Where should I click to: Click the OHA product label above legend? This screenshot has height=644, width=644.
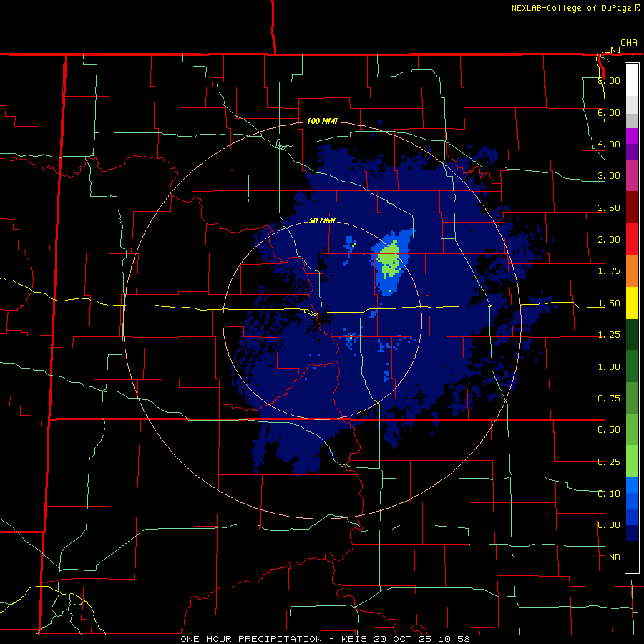[629, 43]
